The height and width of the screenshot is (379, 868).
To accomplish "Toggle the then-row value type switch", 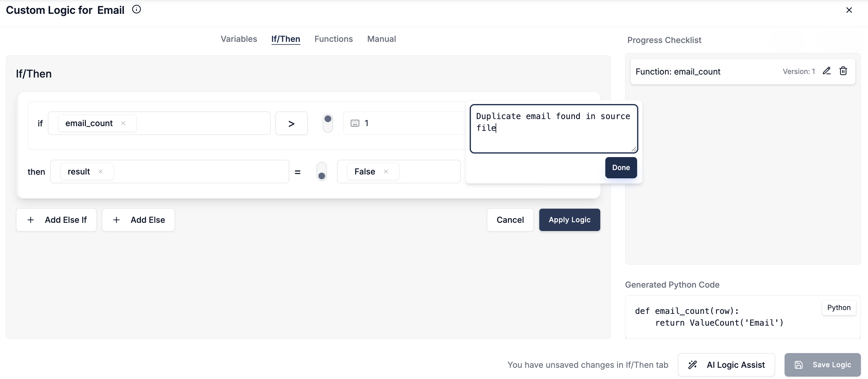I will [x=321, y=172].
